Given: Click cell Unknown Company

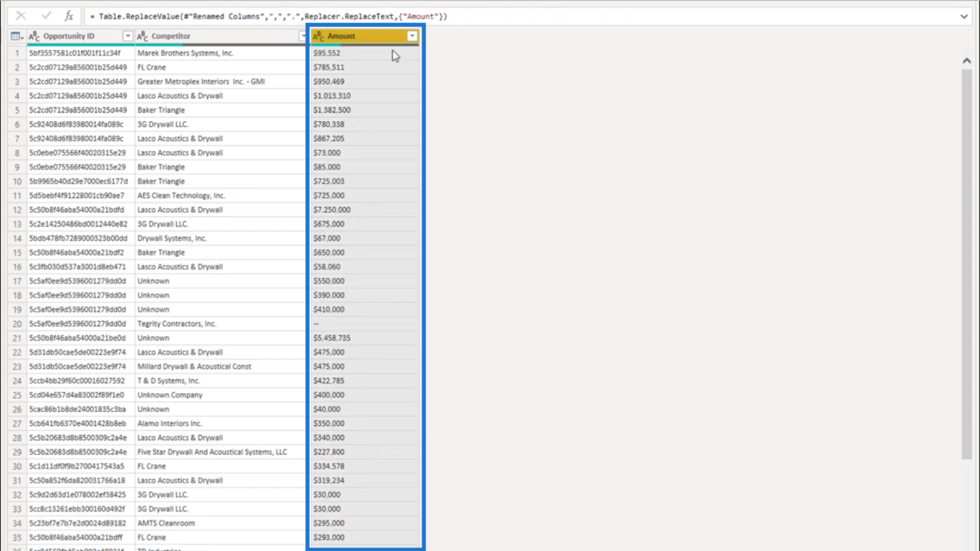Looking at the screenshot, I should [x=170, y=395].
